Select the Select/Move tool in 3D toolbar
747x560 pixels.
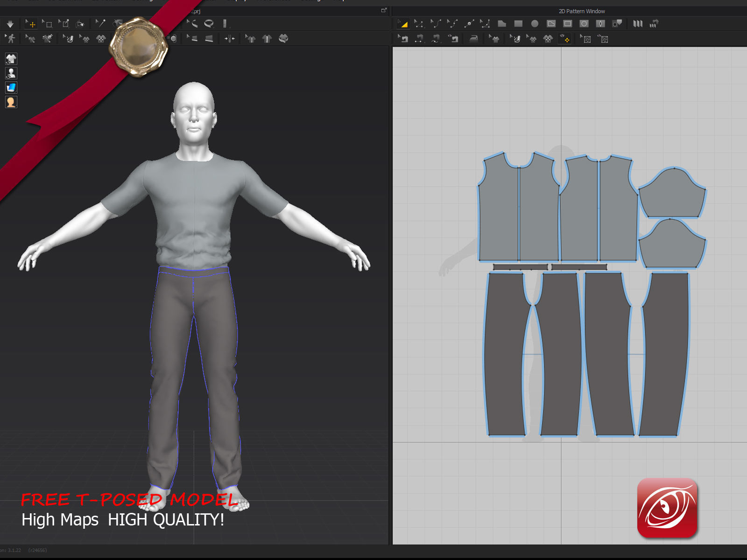(x=30, y=24)
